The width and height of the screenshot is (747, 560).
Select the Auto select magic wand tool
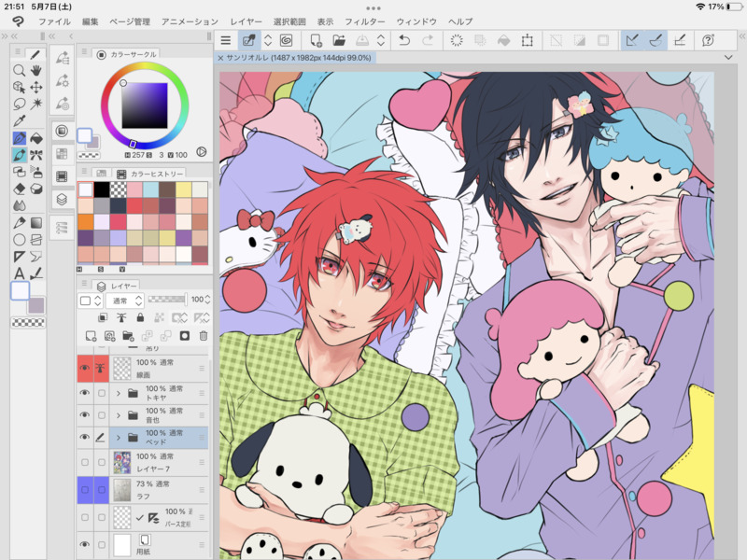pyautogui.click(x=36, y=104)
